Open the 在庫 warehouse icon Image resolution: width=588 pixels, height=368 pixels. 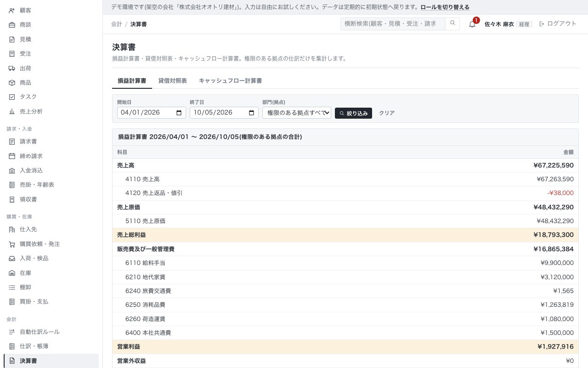click(x=12, y=273)
